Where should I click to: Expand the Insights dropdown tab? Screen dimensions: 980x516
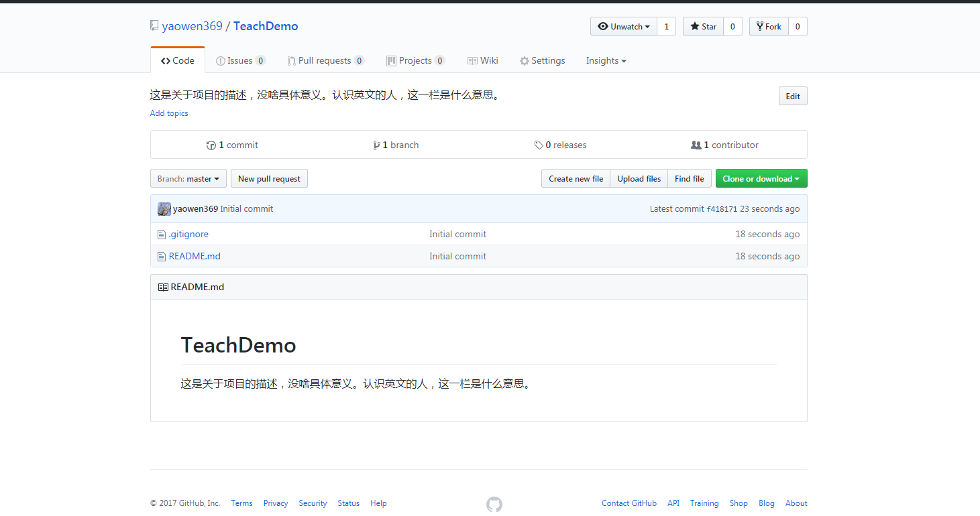coord(606,61)
